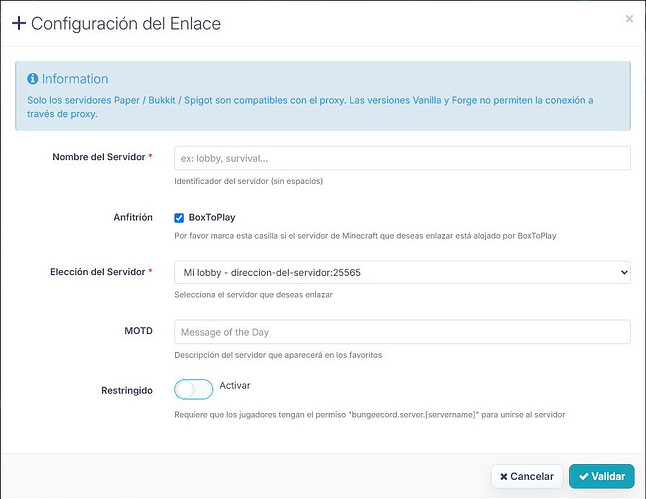Uncheck the BoxToPlay checkbox
This screenshot has width=646, height=499.
(179, 218)
